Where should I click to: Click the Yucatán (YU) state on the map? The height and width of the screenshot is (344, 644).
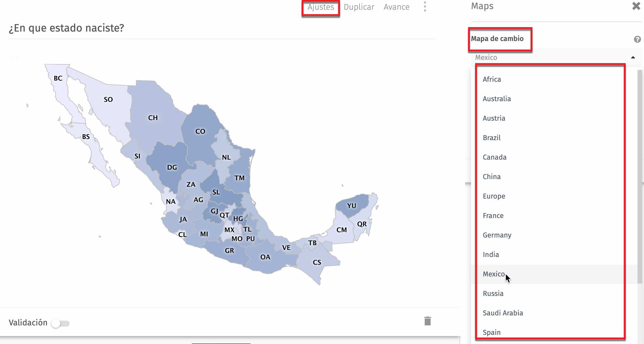coord(352,206)
